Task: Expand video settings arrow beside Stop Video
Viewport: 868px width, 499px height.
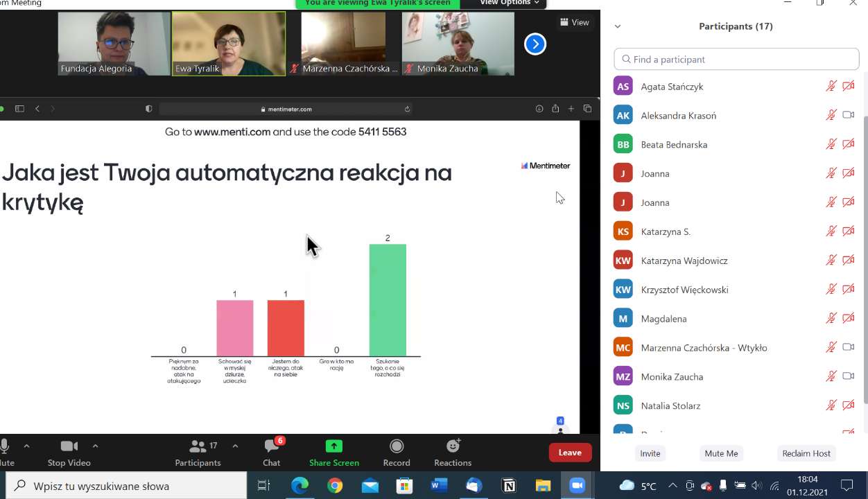Action: pyautogui.click(x=95, y=446)
